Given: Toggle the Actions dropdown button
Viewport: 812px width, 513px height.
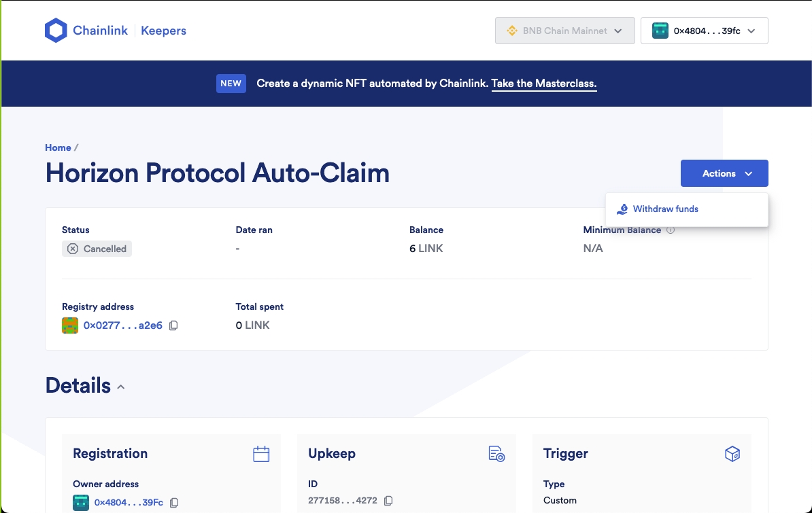Looking at the screenshot, I should 724,173.
